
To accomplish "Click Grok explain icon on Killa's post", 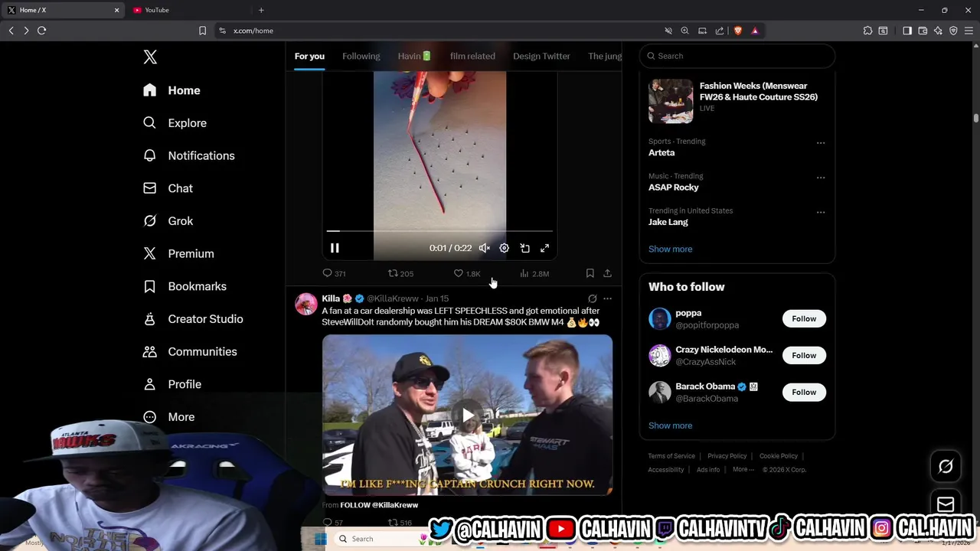I will pos(592,298).
